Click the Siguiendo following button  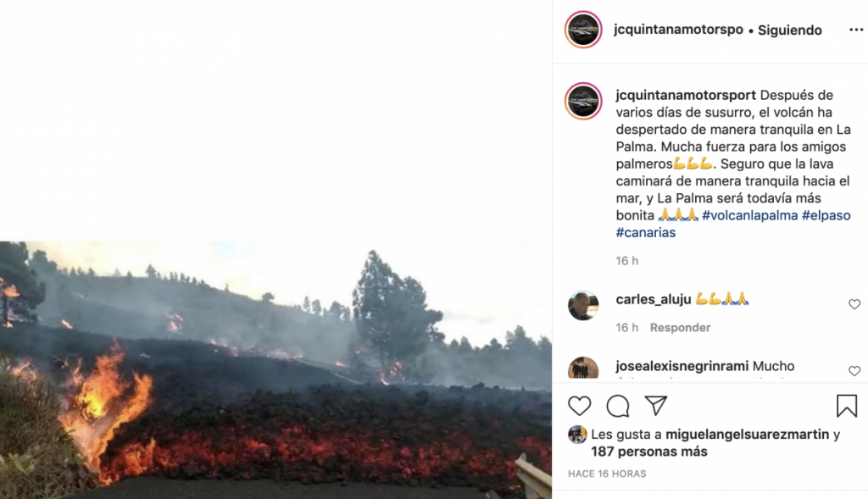pyautogui.click(x=789, y=30)
